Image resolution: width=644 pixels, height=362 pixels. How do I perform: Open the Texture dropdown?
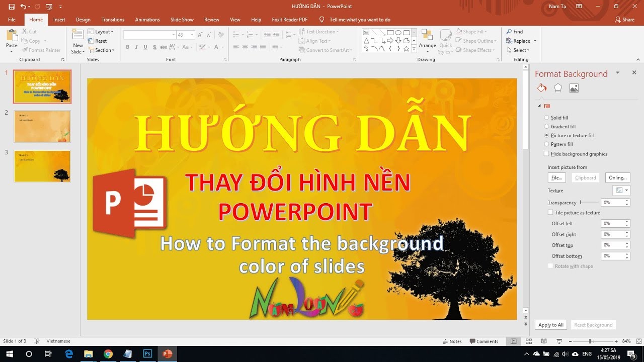pos(621,191)
